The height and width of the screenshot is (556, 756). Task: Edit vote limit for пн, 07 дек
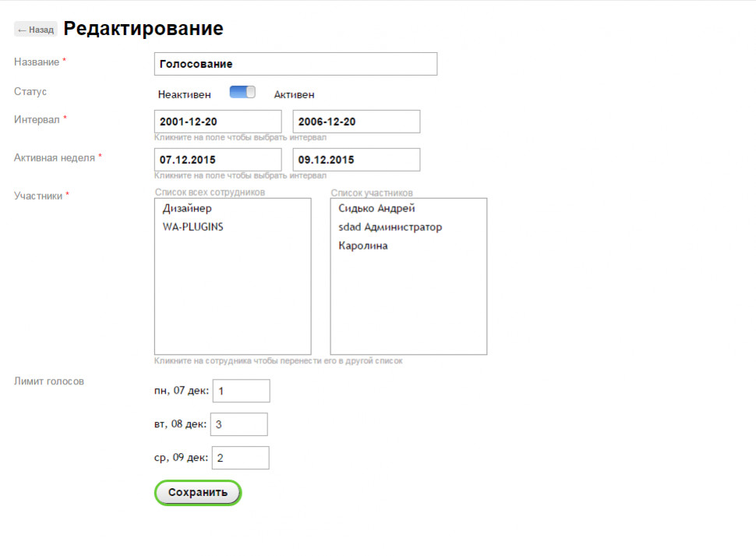tap(241, 391)
